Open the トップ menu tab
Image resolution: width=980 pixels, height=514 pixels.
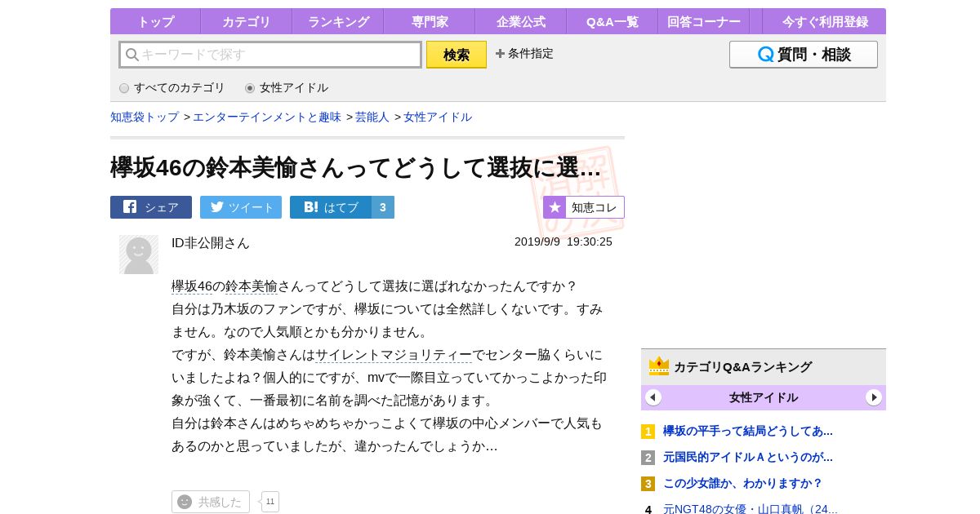coord(155,22)
